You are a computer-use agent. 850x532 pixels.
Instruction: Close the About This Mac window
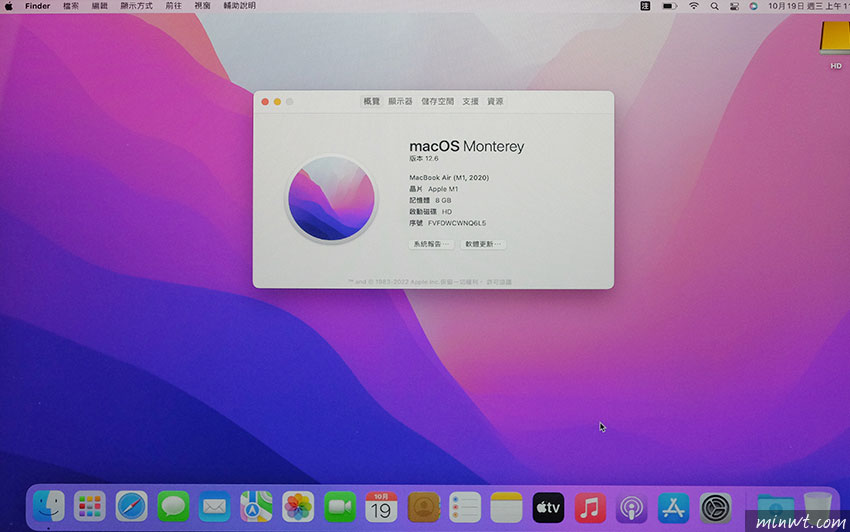point(265,101)
